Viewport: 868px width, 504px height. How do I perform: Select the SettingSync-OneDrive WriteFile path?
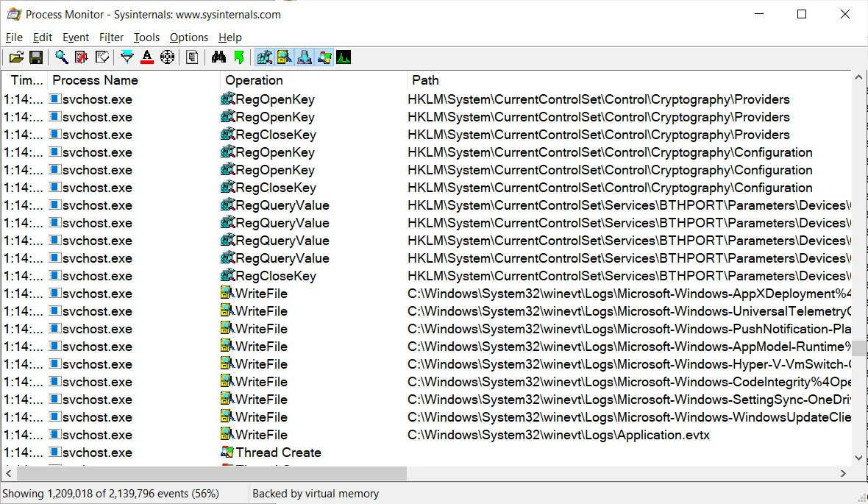click(x=630, y=400)
